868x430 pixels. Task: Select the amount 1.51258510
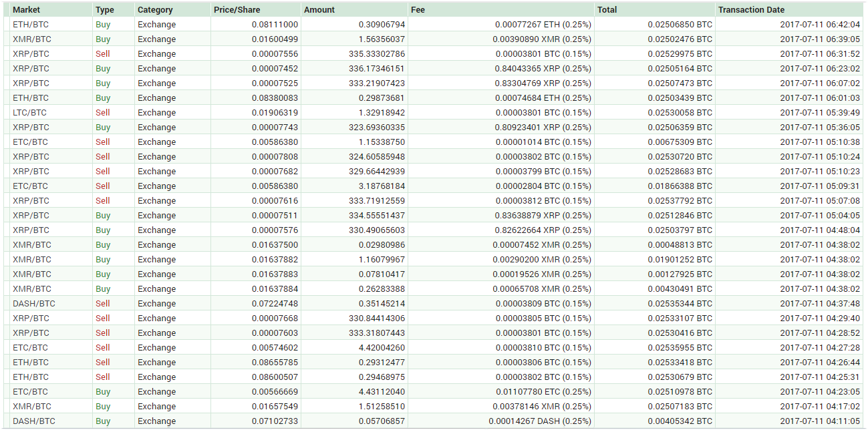(381, 407)
